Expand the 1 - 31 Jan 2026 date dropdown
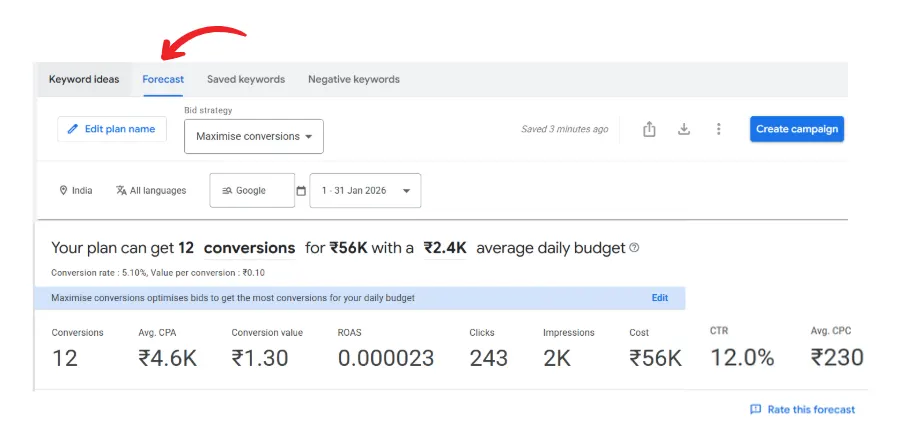The height and width of the screenshot is (439, 901). (365, 191)
